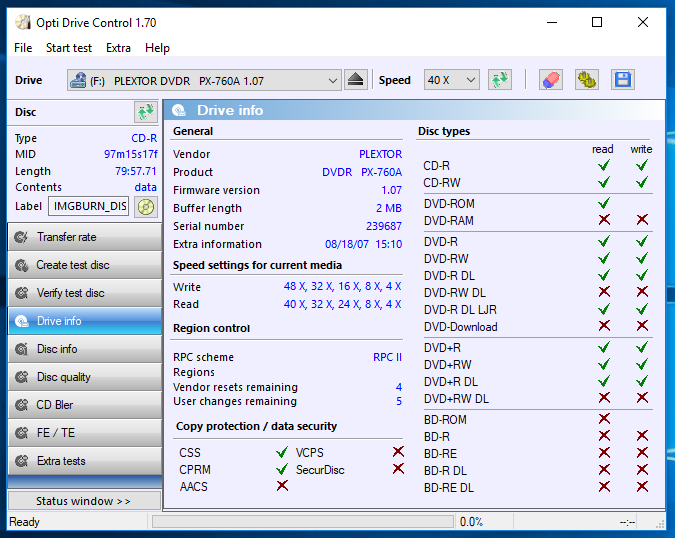Refresh disc information in Disc panel
Image resolution: width=675 pixels, height=538 pixels.
146,112
